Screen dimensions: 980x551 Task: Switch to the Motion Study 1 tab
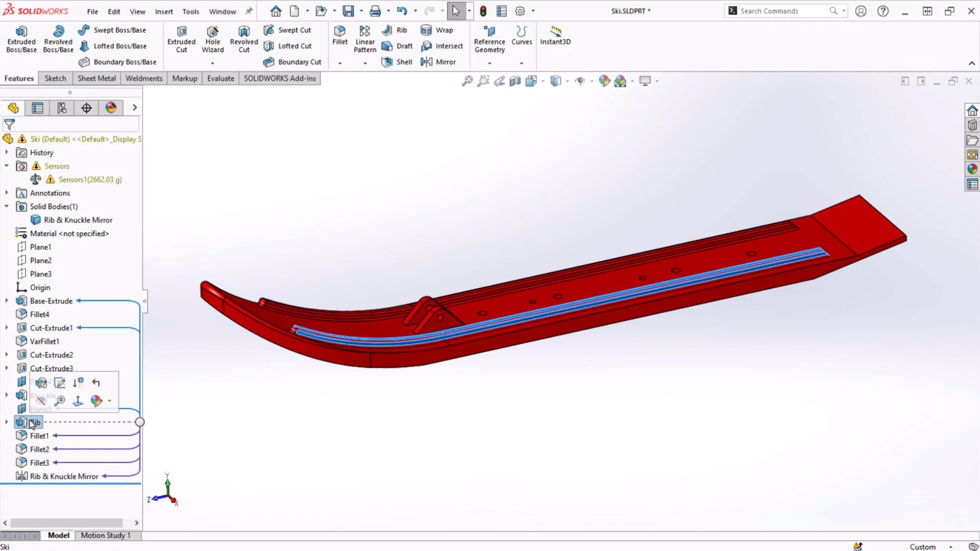tap(106, 535)
